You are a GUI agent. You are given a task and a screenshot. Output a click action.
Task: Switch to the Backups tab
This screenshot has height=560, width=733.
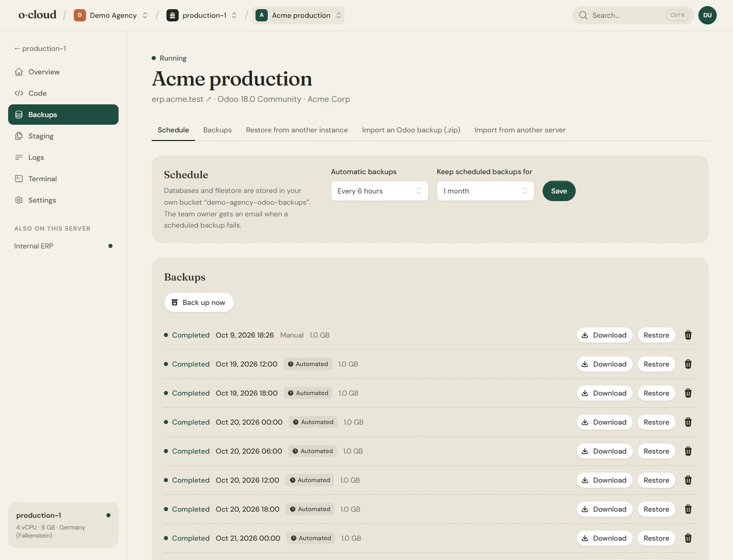pos(217,130)
